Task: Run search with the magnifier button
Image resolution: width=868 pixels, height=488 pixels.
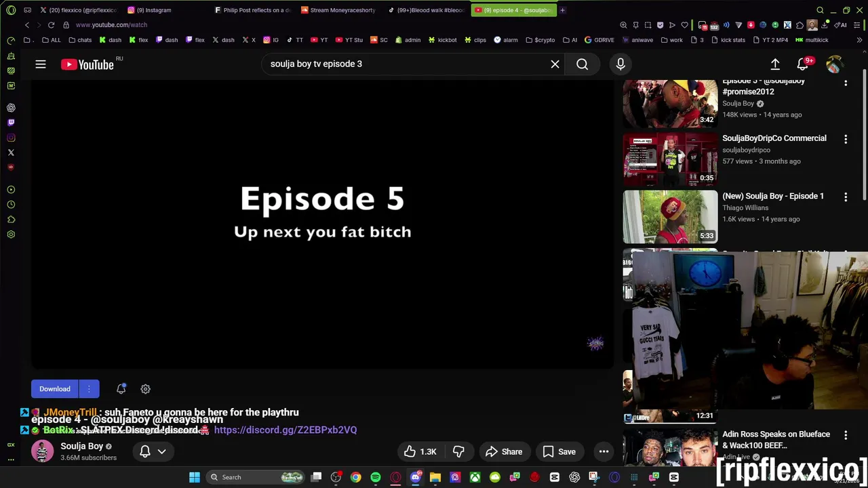Action: coord(583,64)
